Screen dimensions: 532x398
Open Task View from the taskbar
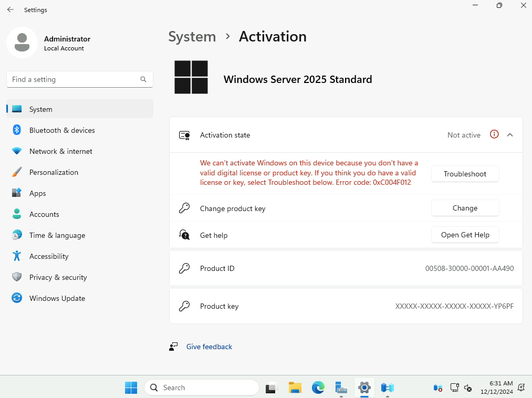(x=272, y=387)
